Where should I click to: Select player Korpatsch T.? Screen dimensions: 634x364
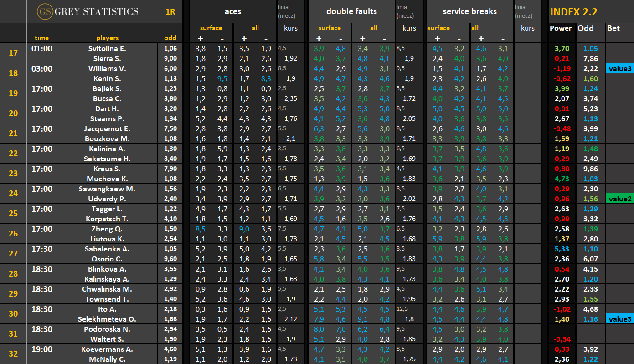click(x=107, y=219)
